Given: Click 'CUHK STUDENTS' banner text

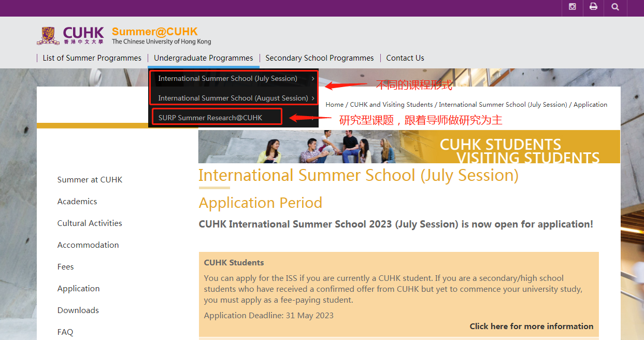Looking at the screenshot, I should coord(500,144).
